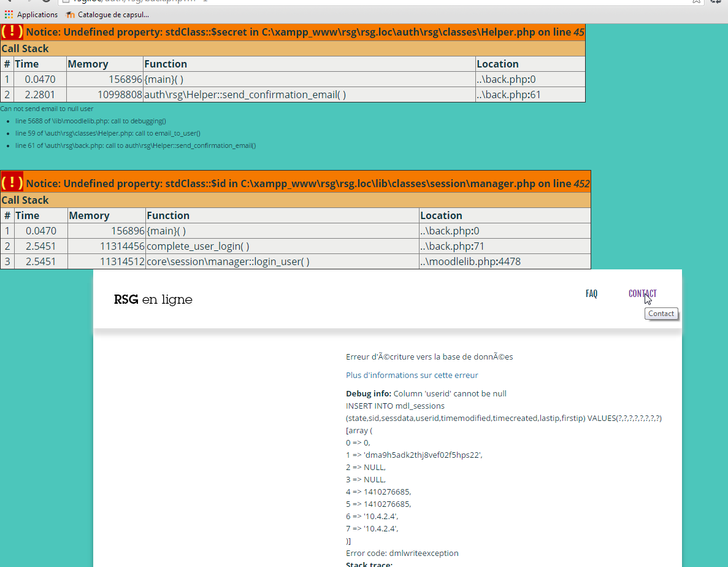This screenshot has width=728, height=567.
Task: Open the FAQ page from site navigation
Action: 591,294
